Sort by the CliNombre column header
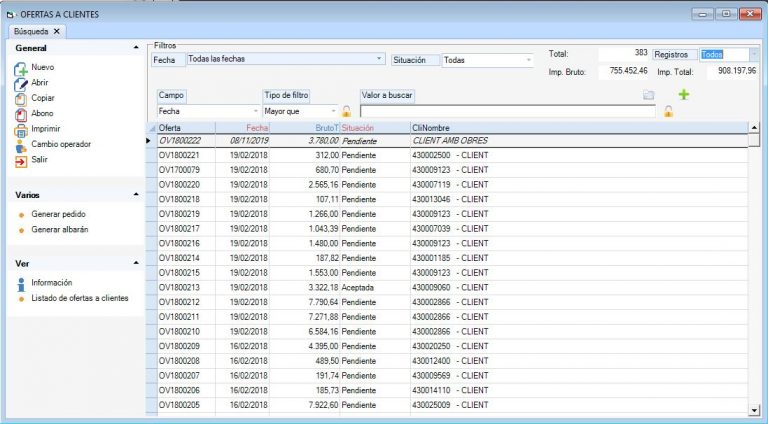This screenshot has height=424, width=768. pyautogui.click(x=579, y=128)
